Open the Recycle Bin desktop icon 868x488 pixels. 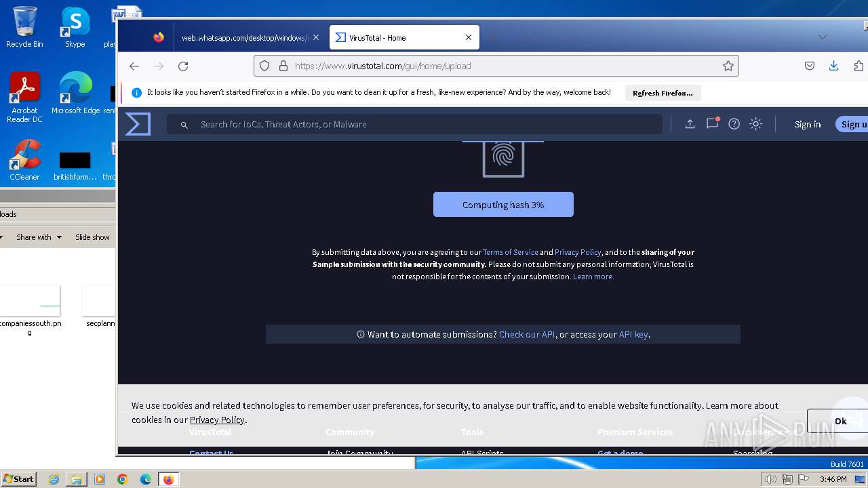point(24,27)
